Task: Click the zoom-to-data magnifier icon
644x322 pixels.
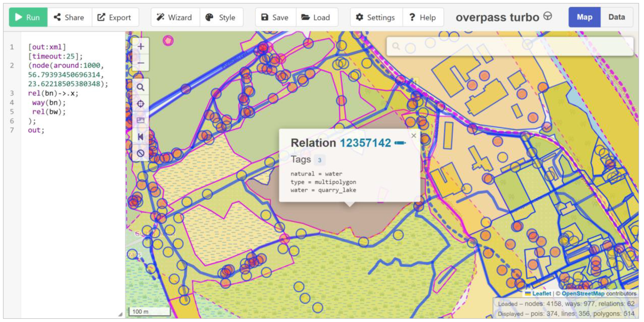Action: click(141, 87)
